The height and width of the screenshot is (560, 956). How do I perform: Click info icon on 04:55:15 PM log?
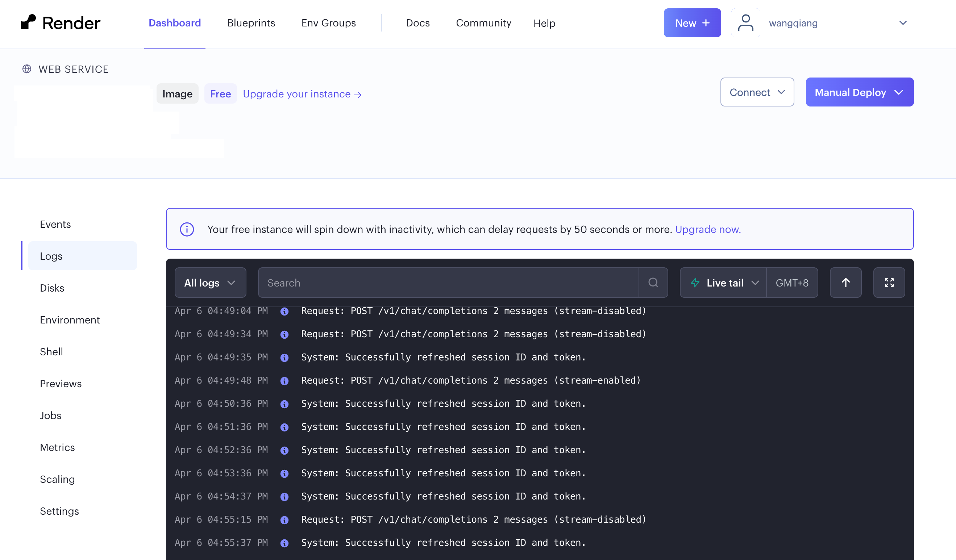coord(284,520)
